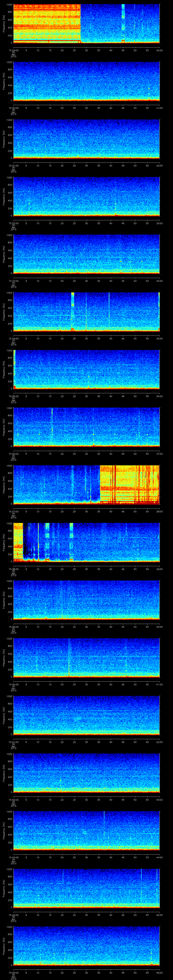Click the spectrogram panel starting at 15:35:00
Screen dimensions: 173x980
[x=86, y=369]
